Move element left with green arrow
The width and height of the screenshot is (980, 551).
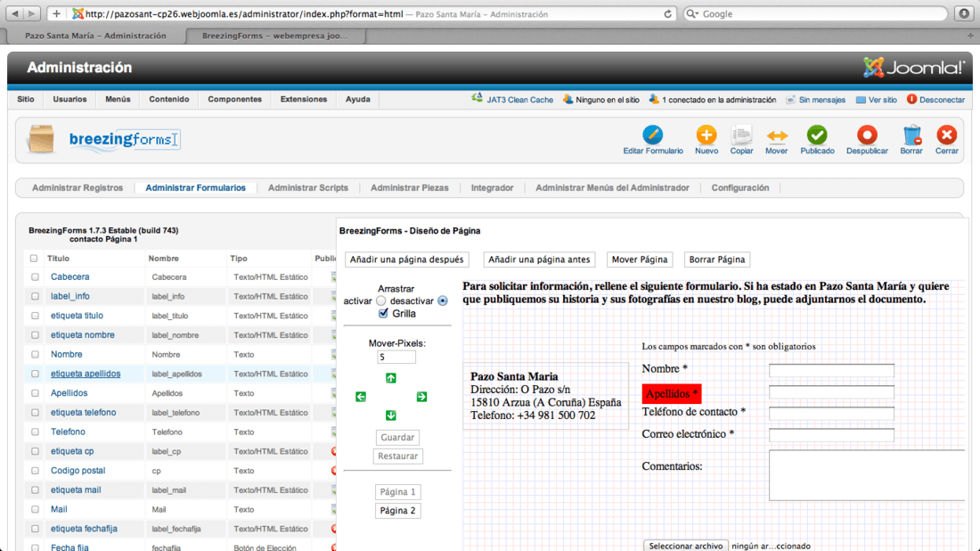coord(361,397)
